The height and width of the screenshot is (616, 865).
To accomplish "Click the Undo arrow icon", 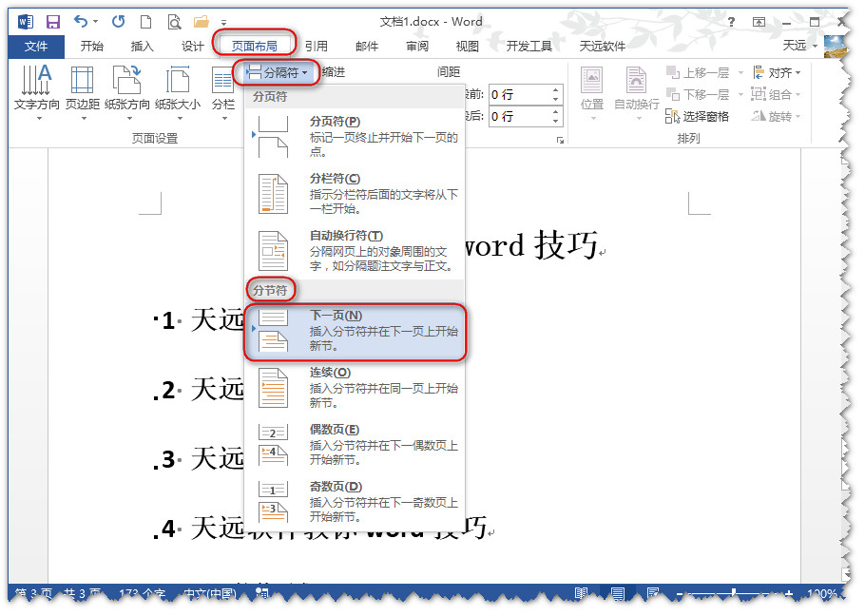I will click(x=81, y=21).
